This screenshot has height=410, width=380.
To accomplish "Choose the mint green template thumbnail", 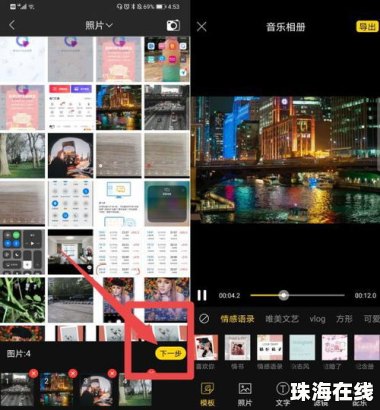I will pos(302,348).
